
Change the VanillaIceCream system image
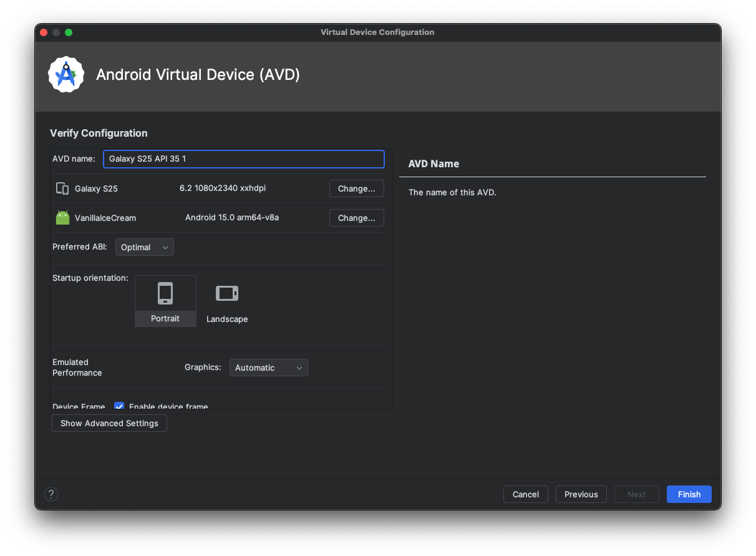357,218
